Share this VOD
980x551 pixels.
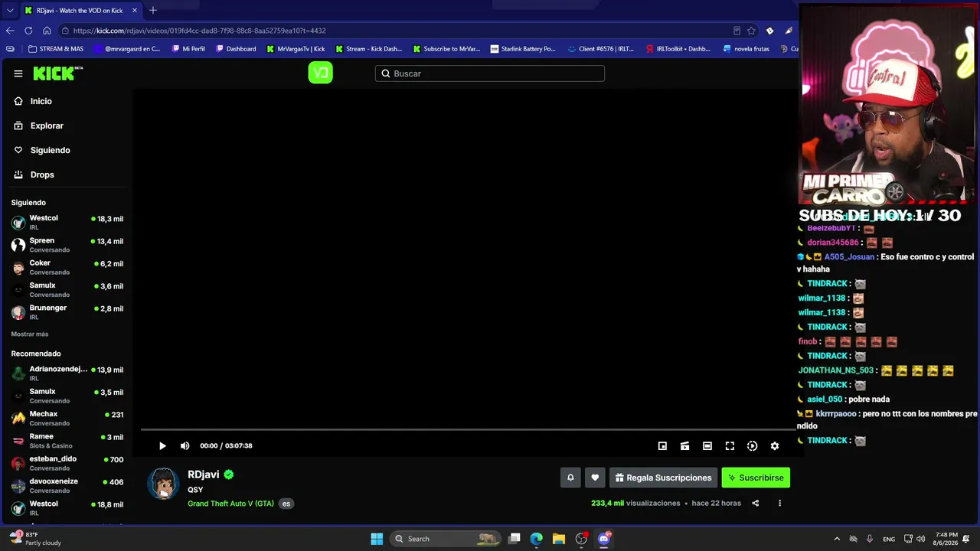coord(756,504)
